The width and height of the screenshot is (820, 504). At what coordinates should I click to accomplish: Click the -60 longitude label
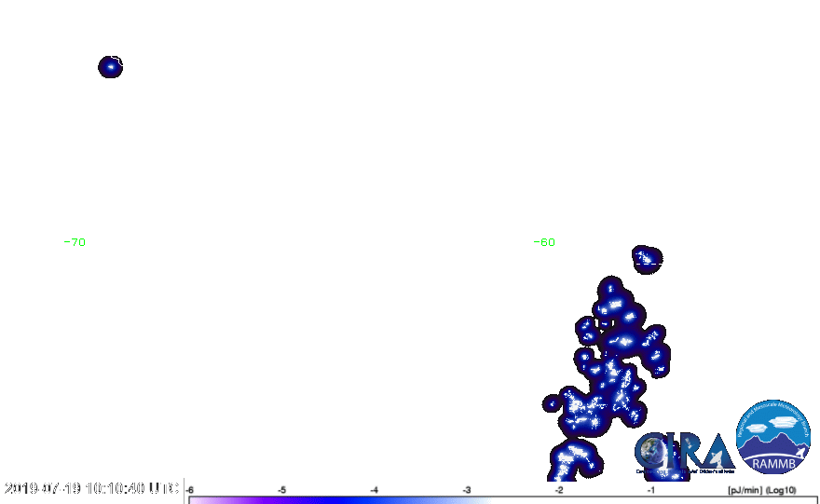point(544,242)
